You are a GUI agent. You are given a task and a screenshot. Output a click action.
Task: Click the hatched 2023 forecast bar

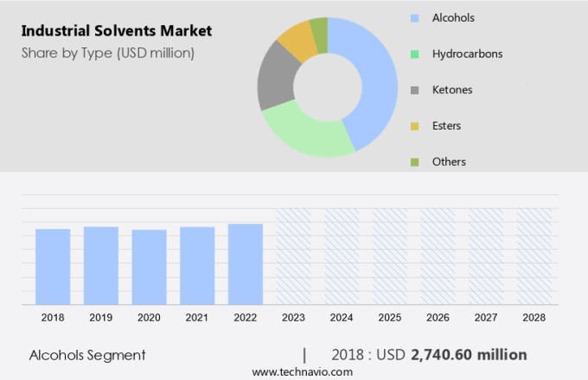tap(293, 256)
